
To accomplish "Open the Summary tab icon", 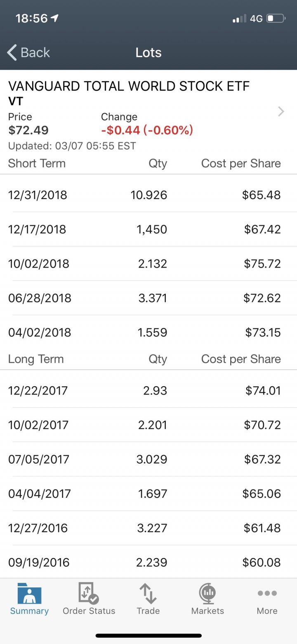I will pyautogui.click(x=29, y=594).
